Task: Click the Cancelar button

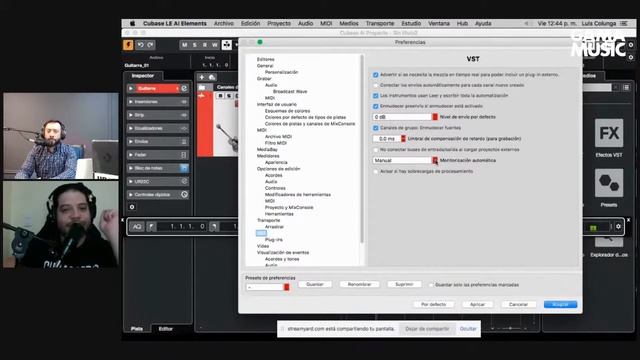Action: 518,304
